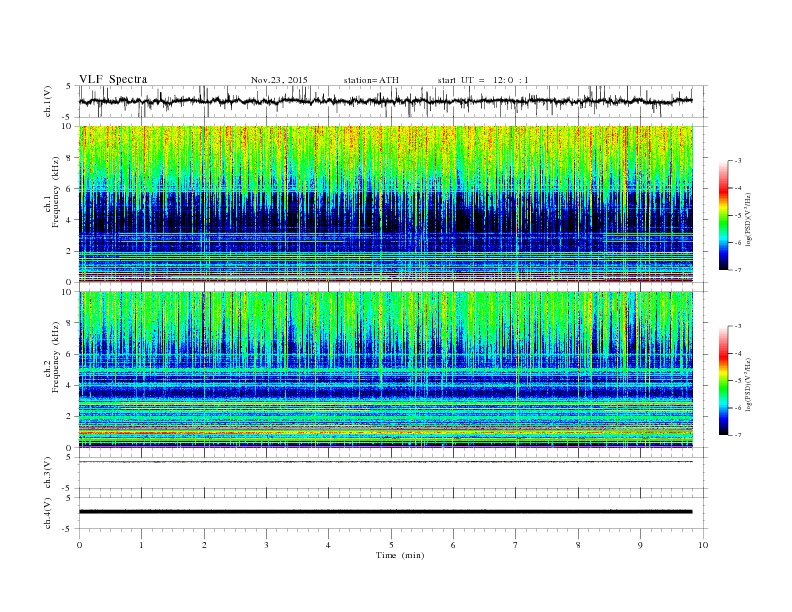This screenshot has height=612, width=792.
Task: Click the "6" kHz tick on ch.2 frequency axis
Action: click(70, 354)
